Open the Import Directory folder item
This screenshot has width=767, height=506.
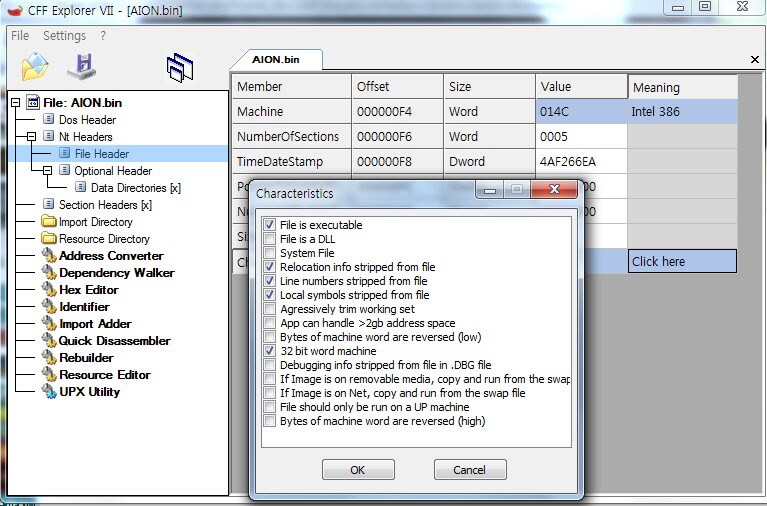coord(95,222)
